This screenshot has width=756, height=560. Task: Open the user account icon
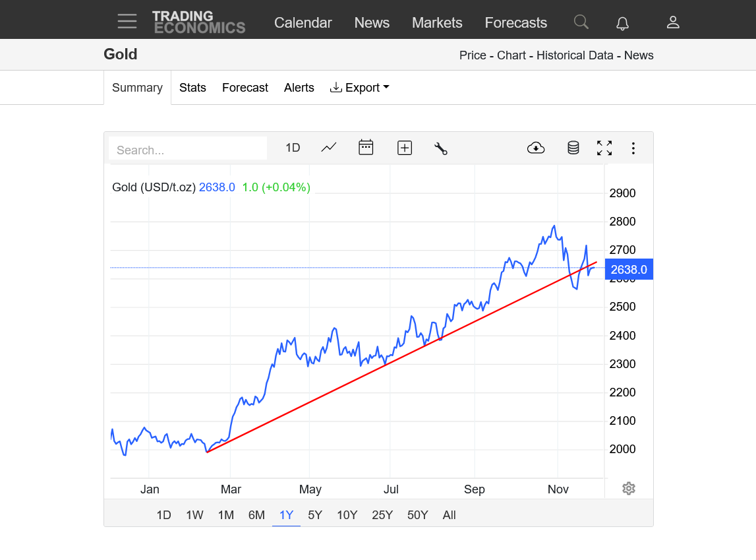click(x=673, y=22)
